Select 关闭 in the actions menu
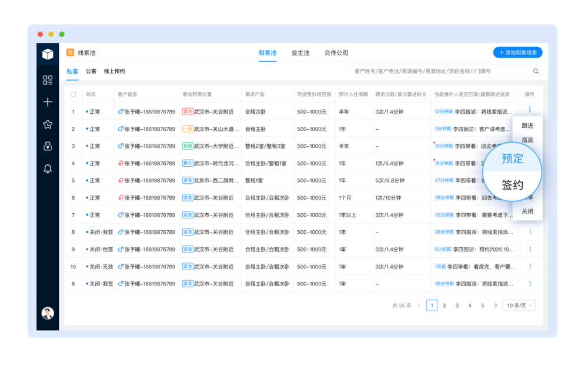Viewport: 588px width, 370px height. (527, 211)
